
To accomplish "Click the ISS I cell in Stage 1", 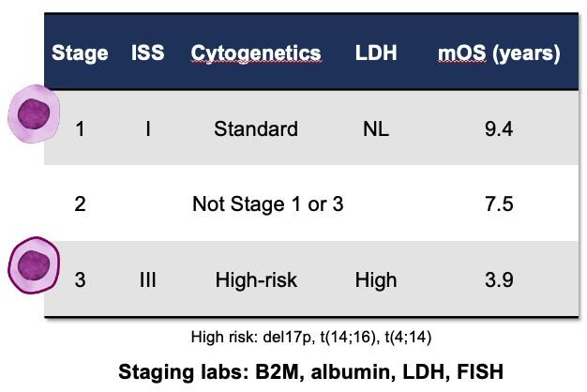I will click(x=147, y=128).
